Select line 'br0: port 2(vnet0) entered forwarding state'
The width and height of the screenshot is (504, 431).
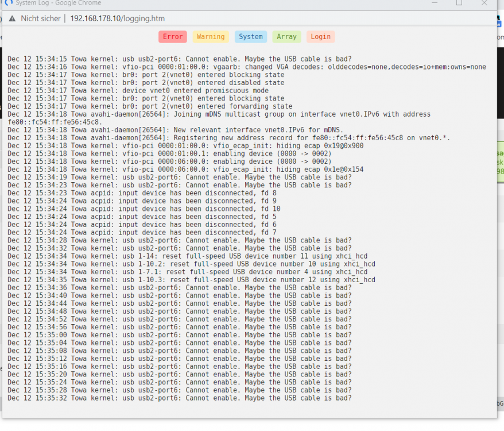pyautogui.click(x=150, y=106)
